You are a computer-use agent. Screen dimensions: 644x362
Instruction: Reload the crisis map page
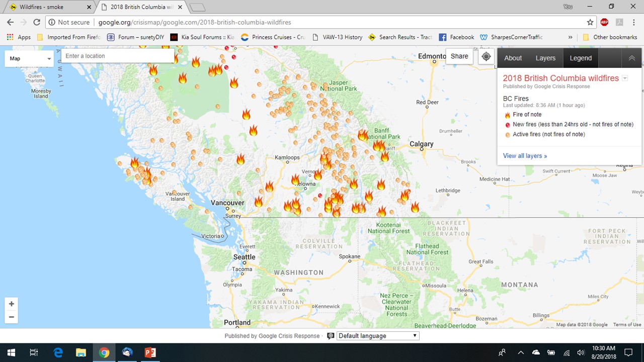[37, 22]
